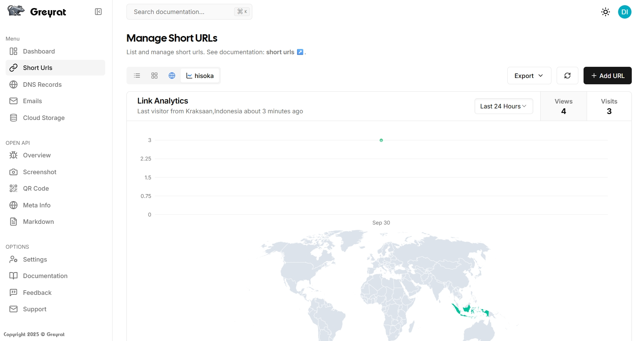Open external short urls documentation icon

[300, 52]
